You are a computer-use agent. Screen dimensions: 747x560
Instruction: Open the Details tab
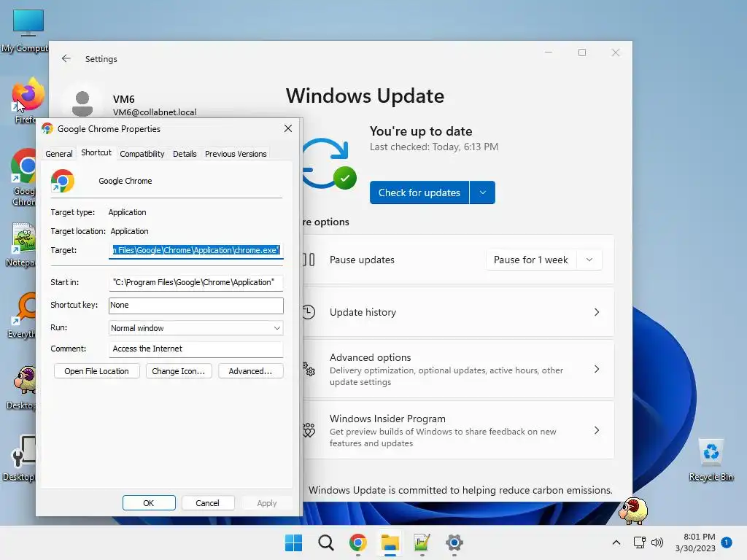(185, 154)
